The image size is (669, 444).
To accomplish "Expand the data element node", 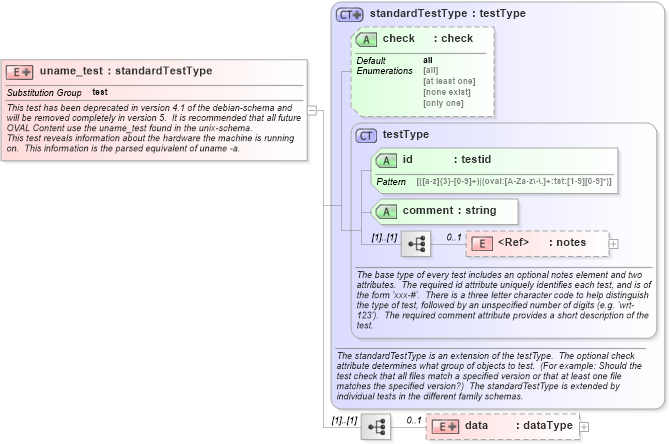I will pos(585,427).
